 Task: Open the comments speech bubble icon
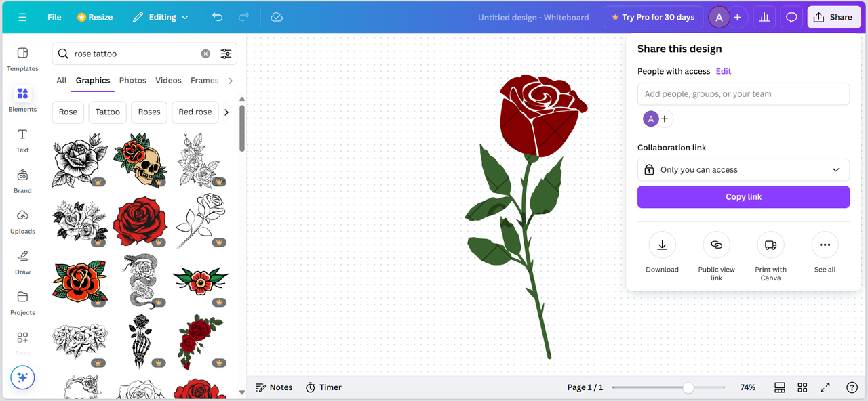[x=791, y=17]
